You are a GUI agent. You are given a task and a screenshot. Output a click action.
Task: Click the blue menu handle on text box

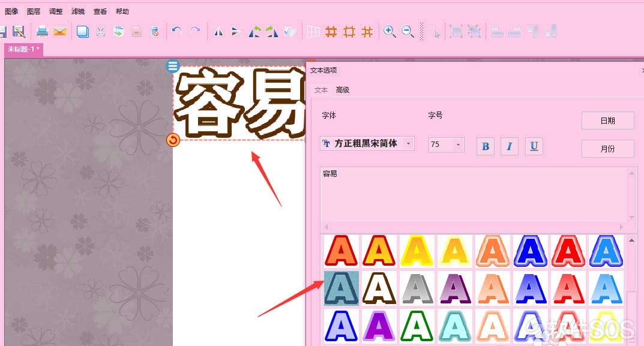173,66
